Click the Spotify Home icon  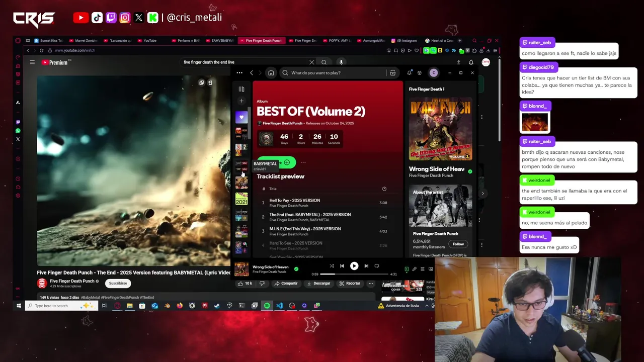pos(271,73)
